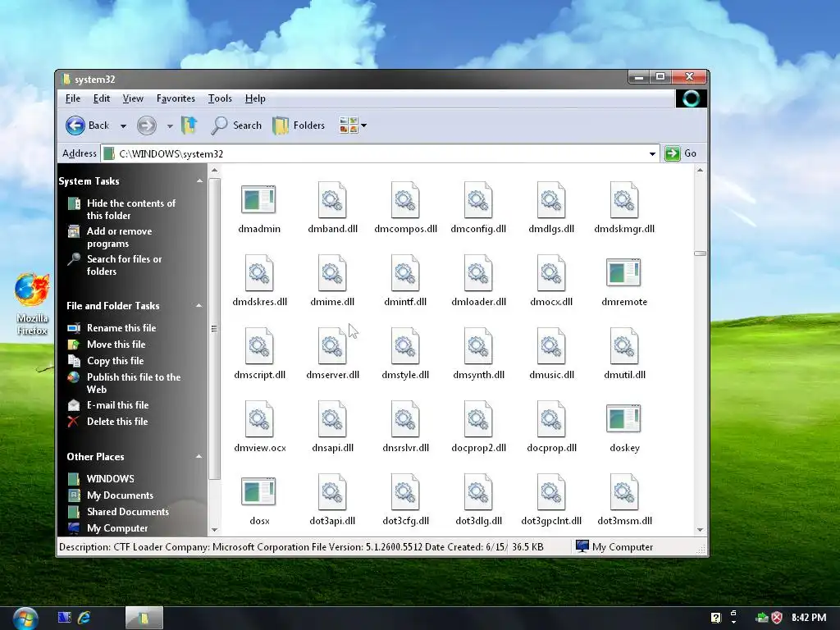The image size is (840, 630).
Task: Click Move this file link
Action: click(116, 345)
